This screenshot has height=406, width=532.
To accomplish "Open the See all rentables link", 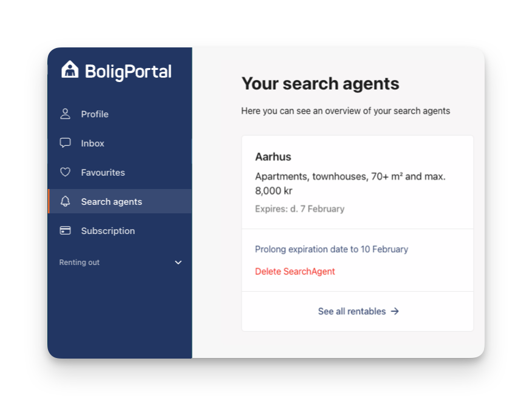I will point(358,311).
